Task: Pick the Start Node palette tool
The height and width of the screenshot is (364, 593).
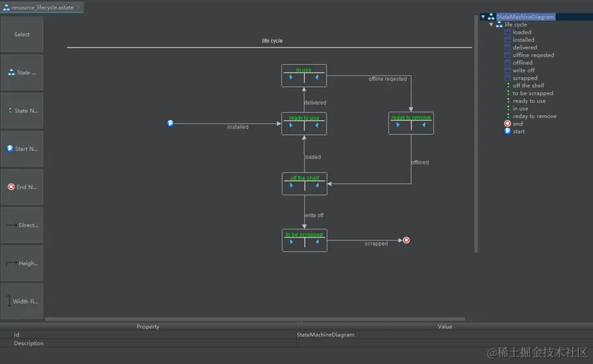Action: (x=21, y=149)
